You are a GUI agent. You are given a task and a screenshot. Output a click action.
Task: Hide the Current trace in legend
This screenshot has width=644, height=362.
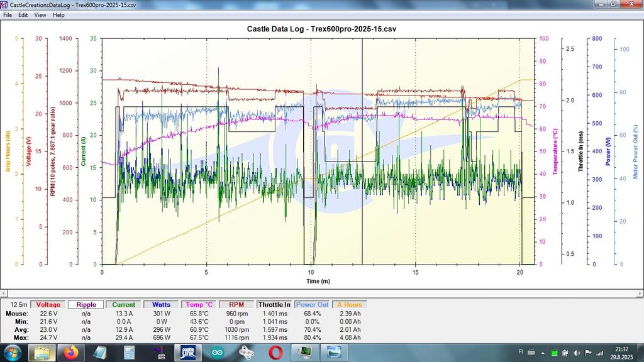coord(124,305)
